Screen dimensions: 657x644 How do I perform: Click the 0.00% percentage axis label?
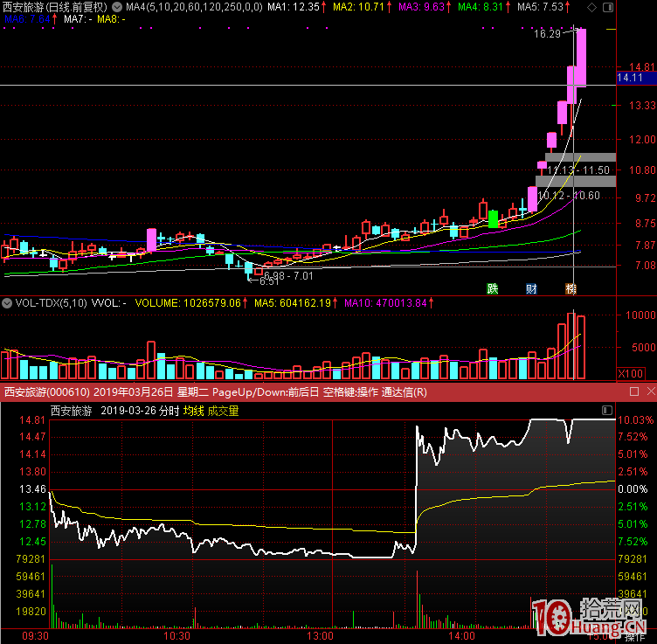633,489
